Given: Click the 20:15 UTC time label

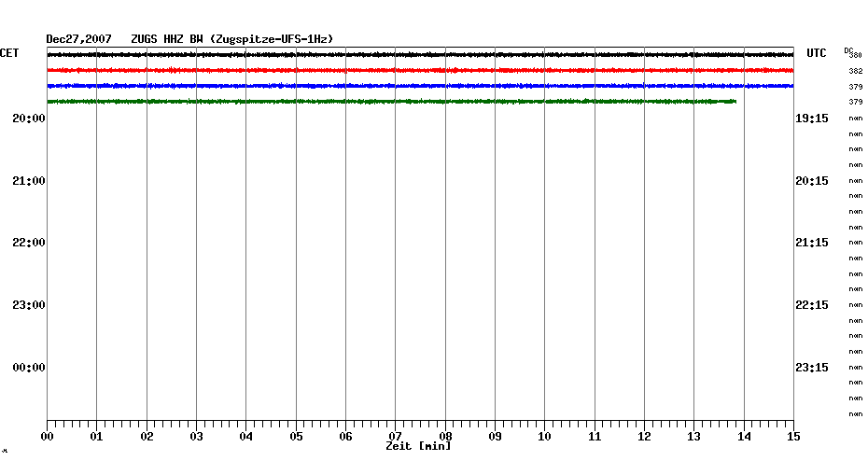Looking at the screenshot, I should coord(812,181).
